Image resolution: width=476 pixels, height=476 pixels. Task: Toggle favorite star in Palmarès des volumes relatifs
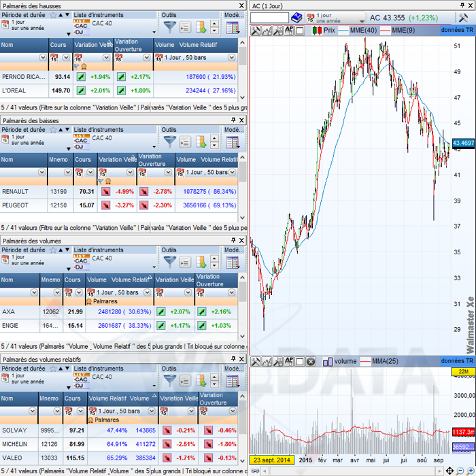tap(53, 369)
